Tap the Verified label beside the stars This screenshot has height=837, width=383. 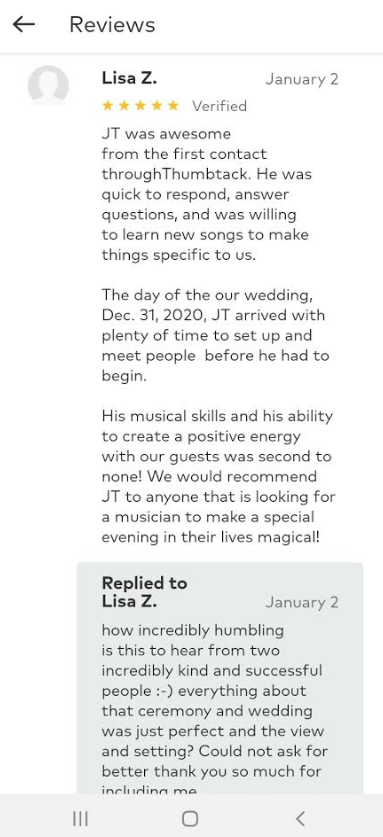coord(220,106)
